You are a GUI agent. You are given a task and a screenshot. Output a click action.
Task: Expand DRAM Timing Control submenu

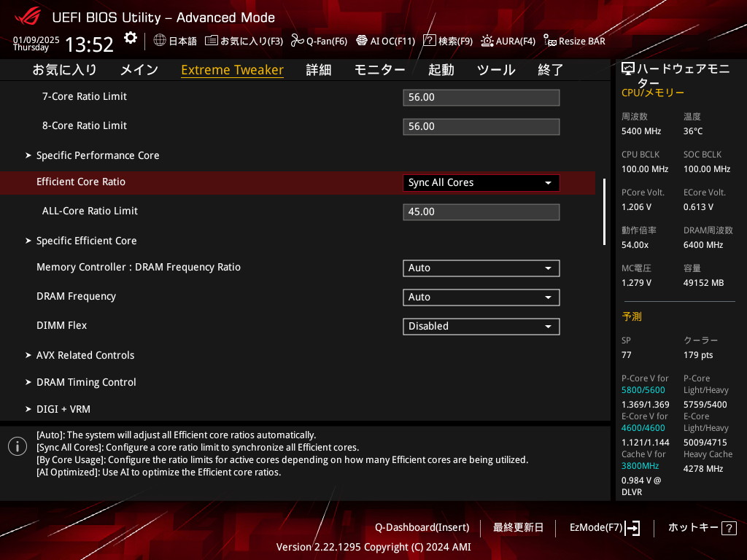(86, 382)
